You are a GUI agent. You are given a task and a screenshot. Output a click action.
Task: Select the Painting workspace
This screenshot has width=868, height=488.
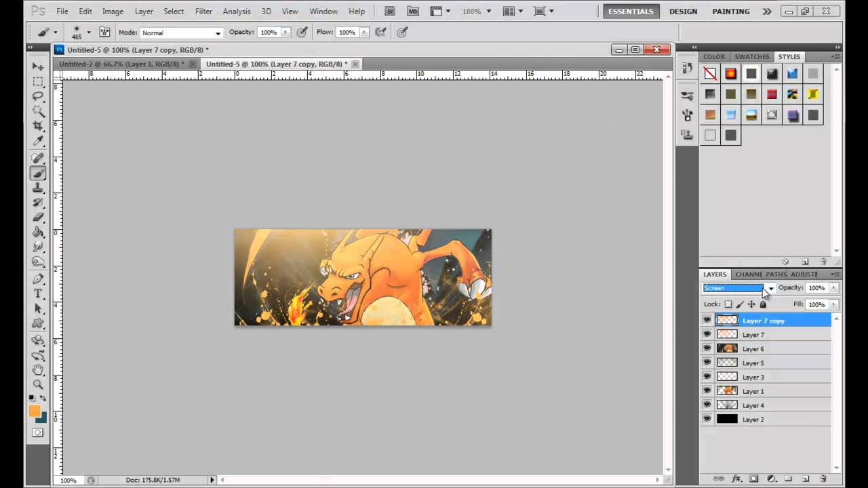point(731,12)
